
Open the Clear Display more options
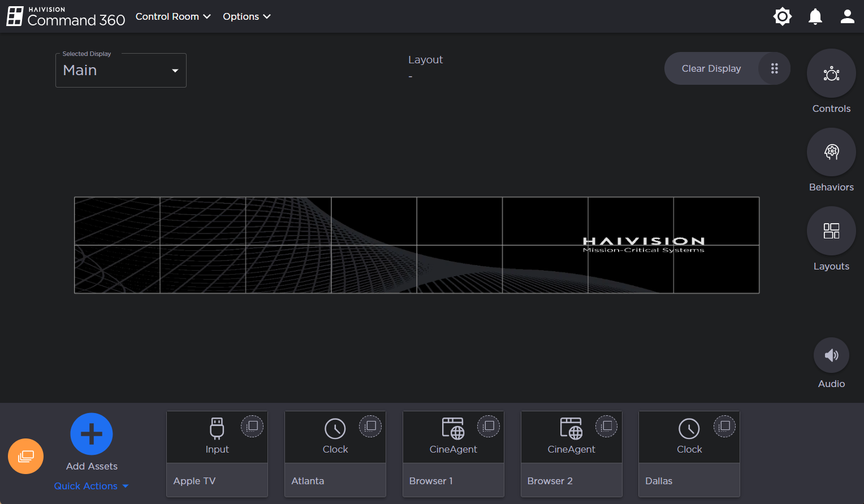tap(774, 68)
